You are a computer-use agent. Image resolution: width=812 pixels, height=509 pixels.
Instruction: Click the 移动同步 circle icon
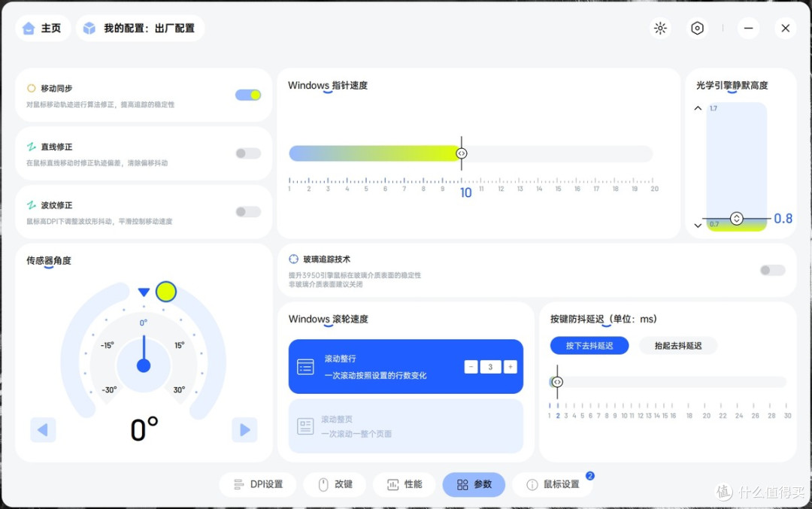(31, 89)
